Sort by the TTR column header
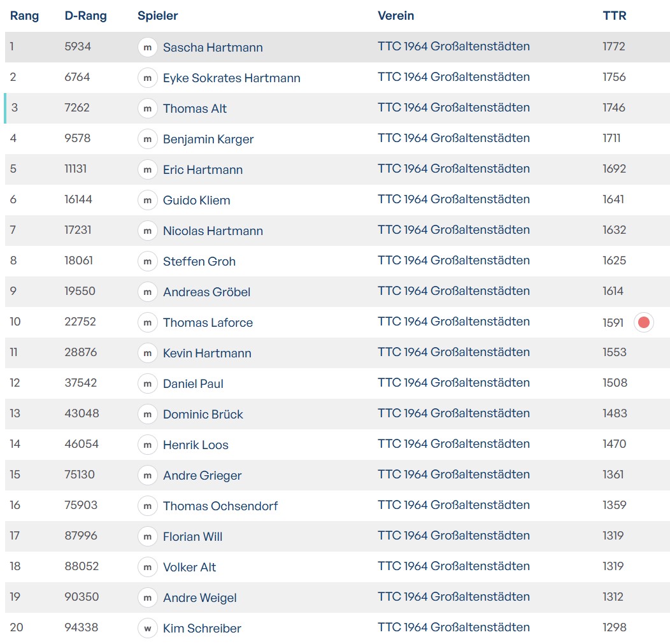The height and width of the screenshot is (644, 670). coord(614,16)
